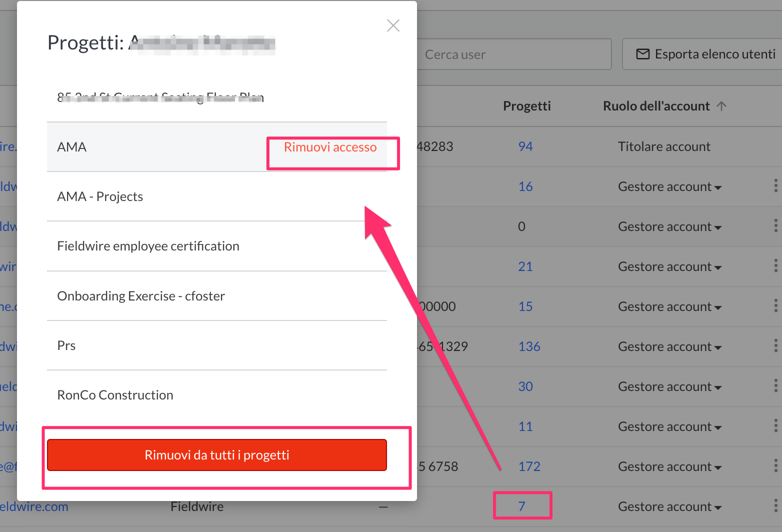Select the Prs project row

(x=66, y=345)
